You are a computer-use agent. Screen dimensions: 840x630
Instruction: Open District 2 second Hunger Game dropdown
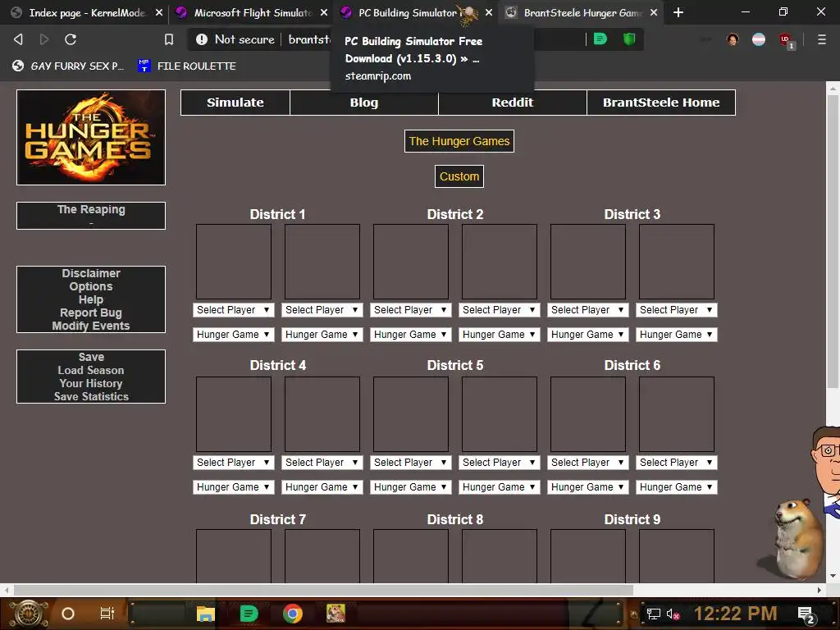coord(500,335)
